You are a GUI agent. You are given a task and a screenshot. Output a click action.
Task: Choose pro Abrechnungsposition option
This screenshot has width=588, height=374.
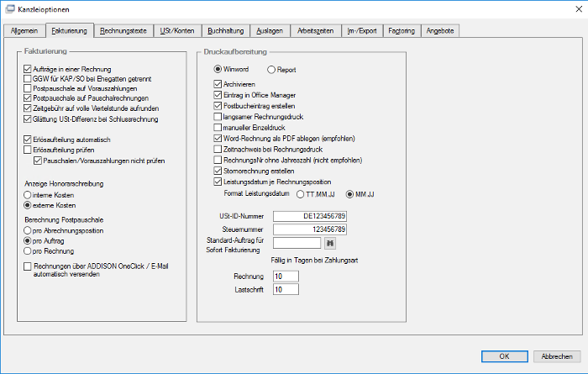[x=28, y=230]
